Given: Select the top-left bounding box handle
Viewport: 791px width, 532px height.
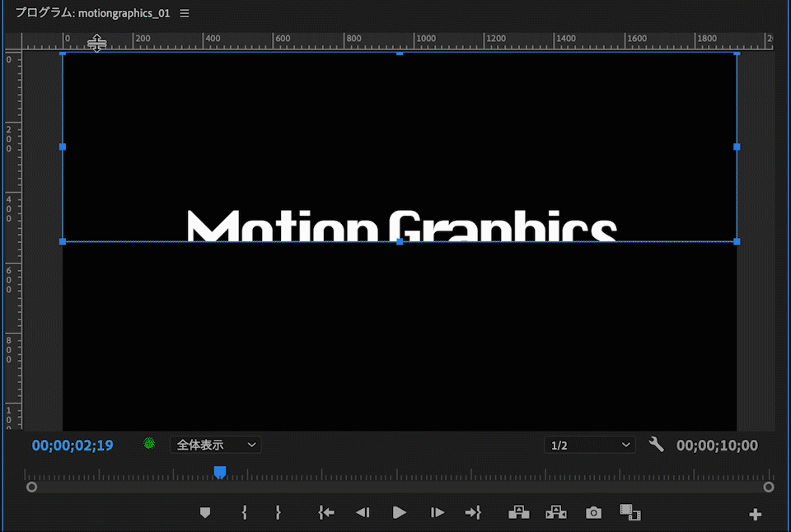Looking at the screenshot, I should 63,53.
